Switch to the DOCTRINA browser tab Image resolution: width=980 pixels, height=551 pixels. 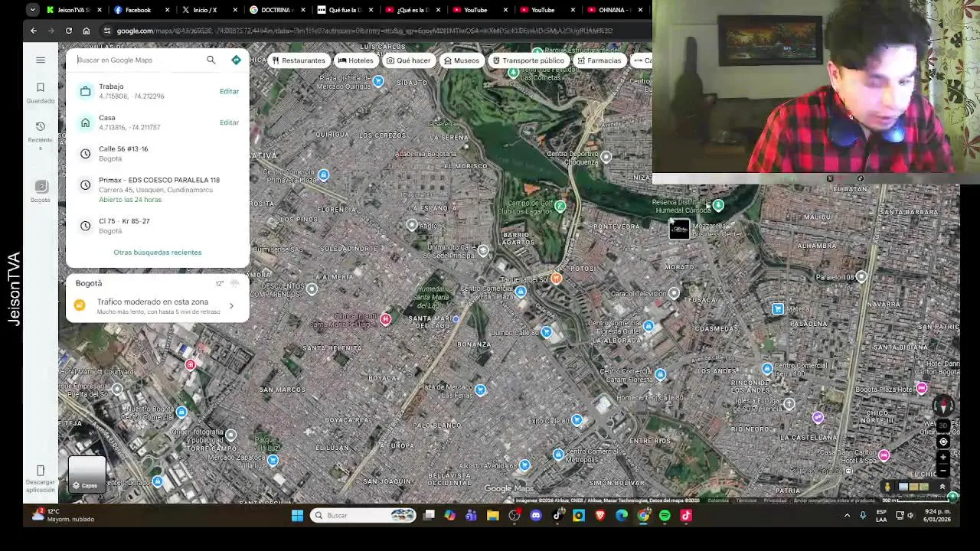tap(277, 10)
